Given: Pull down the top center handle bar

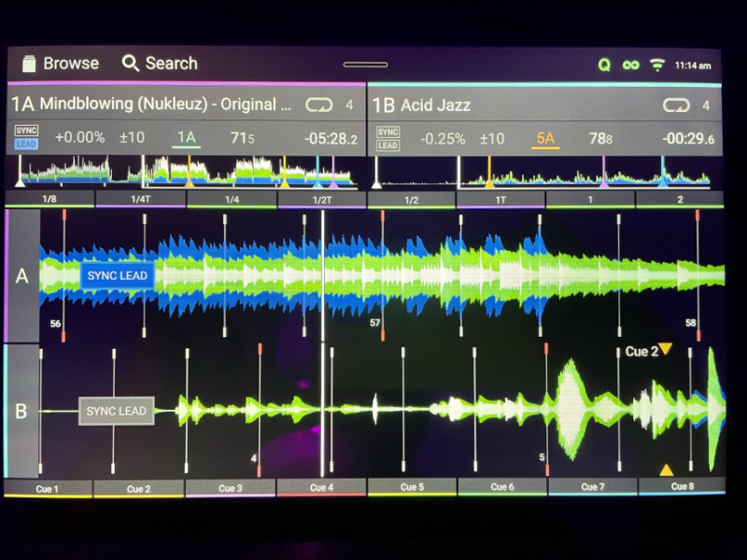Looking at the screenshot, I should tap(365, 64).
